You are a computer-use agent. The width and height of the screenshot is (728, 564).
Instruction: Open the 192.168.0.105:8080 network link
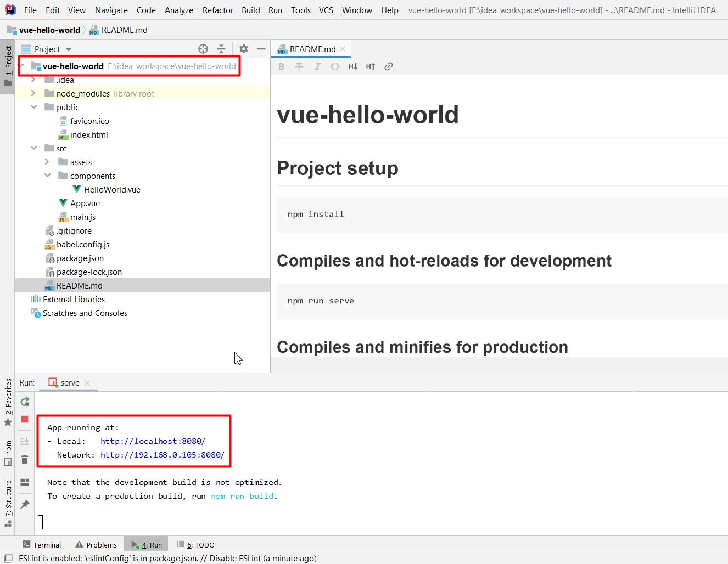coord(163,455)
